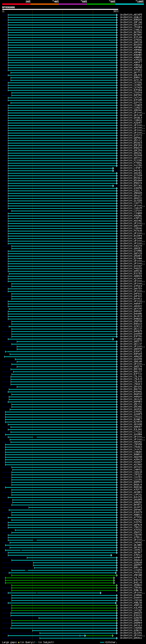Select UniRef100_Q0PWV7 label
Screen dimensions: 146x644
coord(131,557)
